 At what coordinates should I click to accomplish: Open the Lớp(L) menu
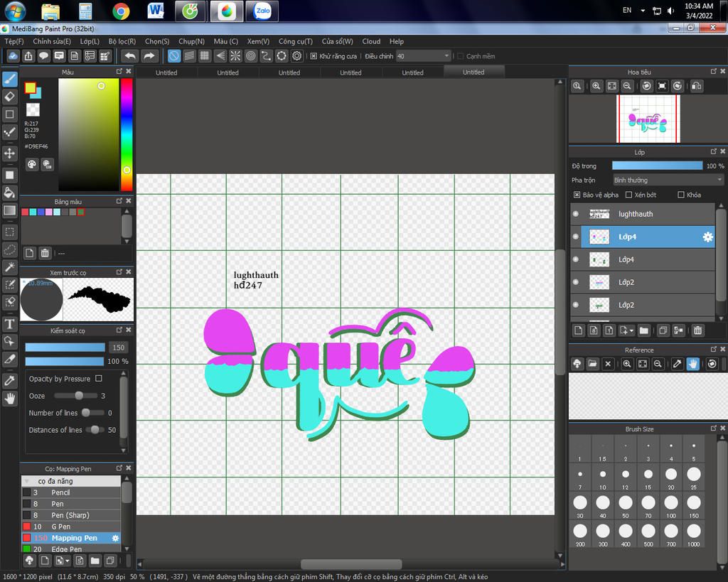[90, 41]
